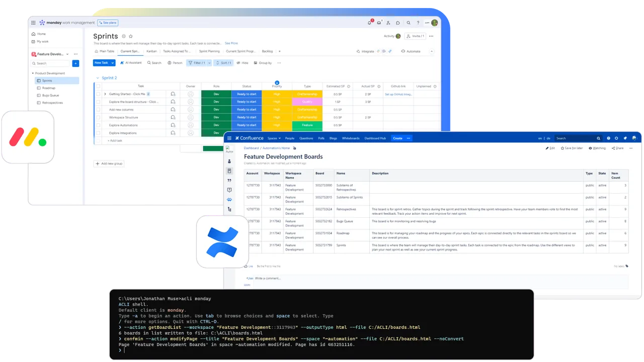The image size is (644, 362).
Task: Open monday help question mark
Action: pyautogui.click(x=418, y=23)
